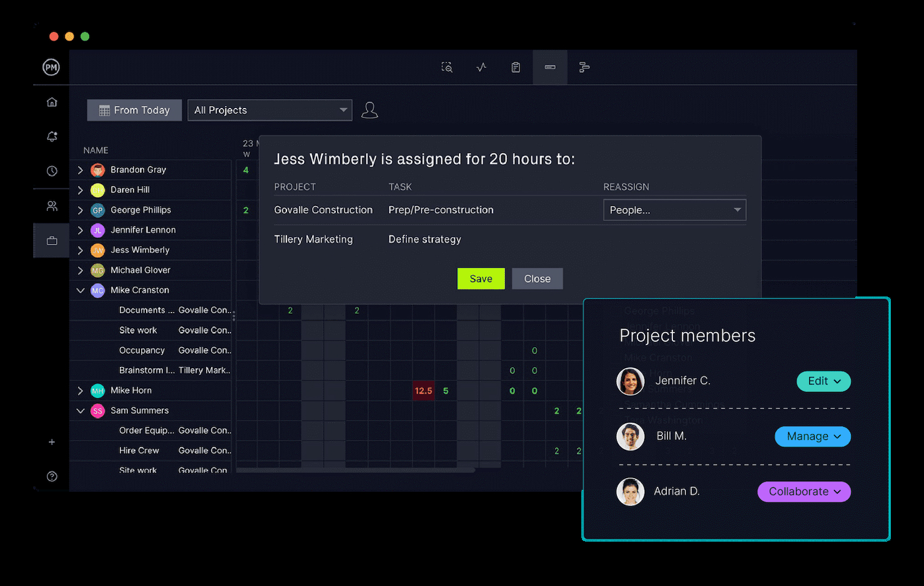This screenshot has width=924, height=586.
Task: Click Adrian D.'s profile photo
Action: click(631, 492)
